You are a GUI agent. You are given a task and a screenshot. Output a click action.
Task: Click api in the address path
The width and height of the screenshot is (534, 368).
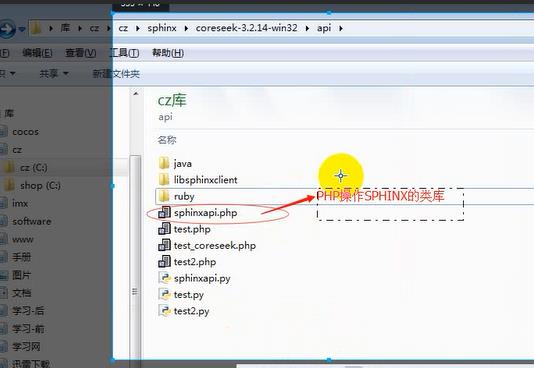point(324,28)
